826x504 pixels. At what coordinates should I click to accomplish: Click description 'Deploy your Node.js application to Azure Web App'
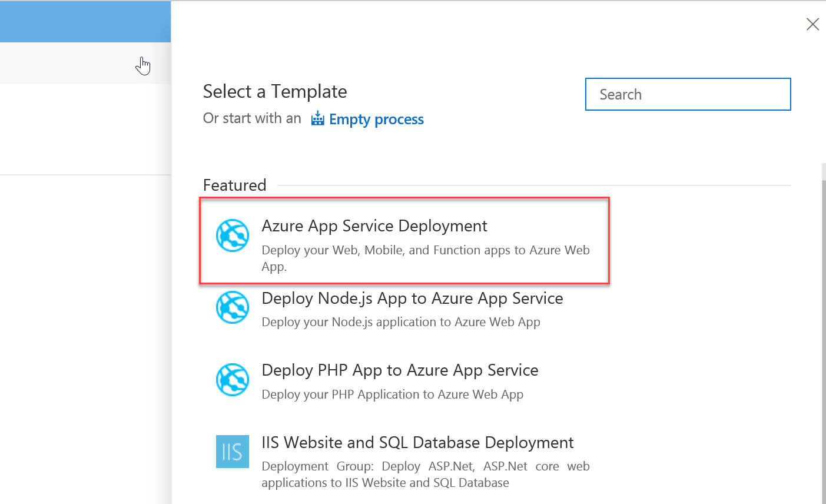(x=401, y=322)
